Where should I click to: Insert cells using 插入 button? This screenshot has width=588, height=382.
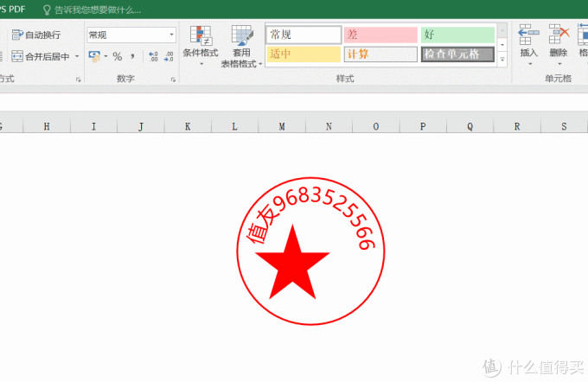[528, 41]
